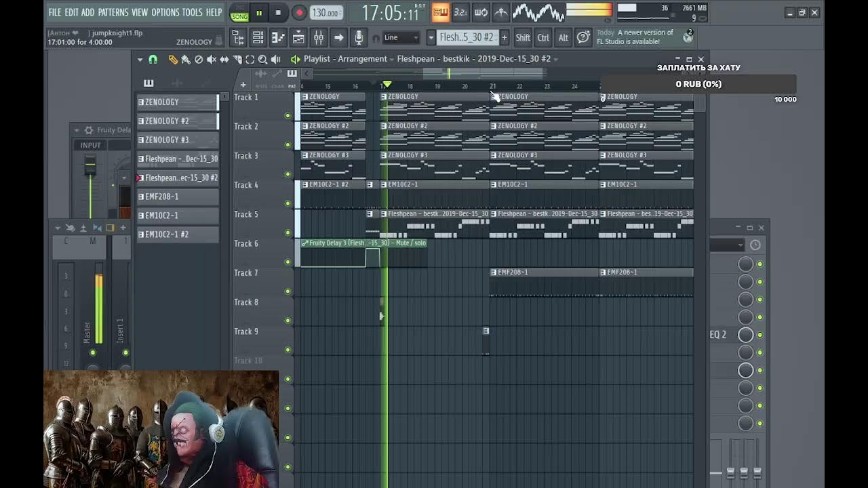The image size is (868, 488).
Task: Open the Line snap dropdown
Action: (401, 38)
